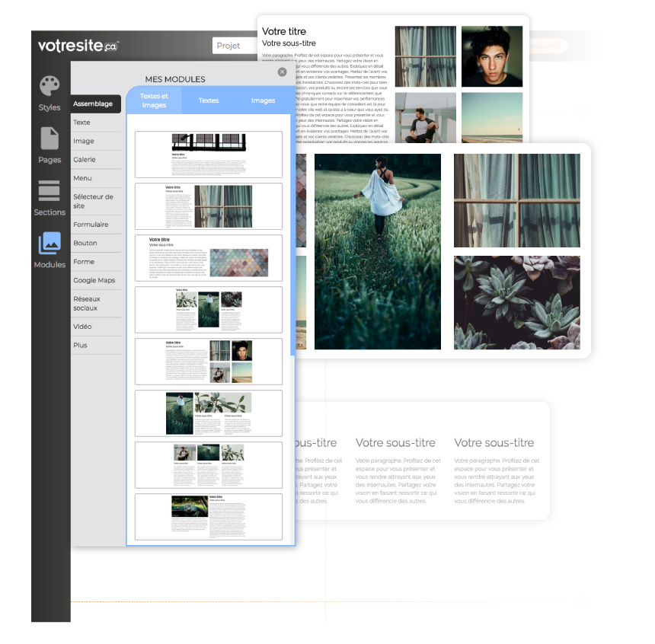Open the Sections panel icon

click(x=50, y=190)
